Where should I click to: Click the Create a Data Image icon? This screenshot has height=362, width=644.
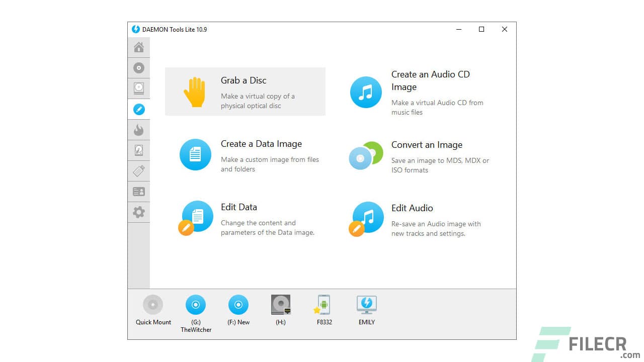pyautogui.click(x=195, y=154)
